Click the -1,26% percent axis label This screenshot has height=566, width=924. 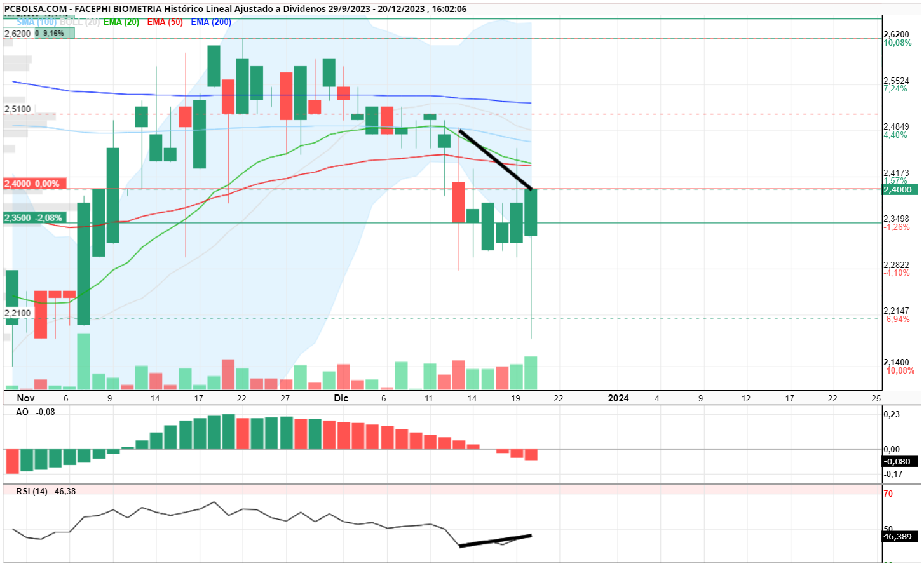897,227
